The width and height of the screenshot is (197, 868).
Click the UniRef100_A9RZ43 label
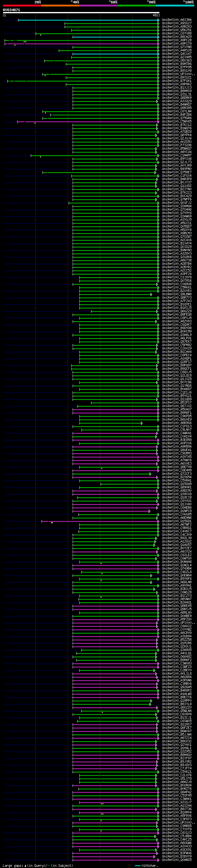tap(176, 27)
